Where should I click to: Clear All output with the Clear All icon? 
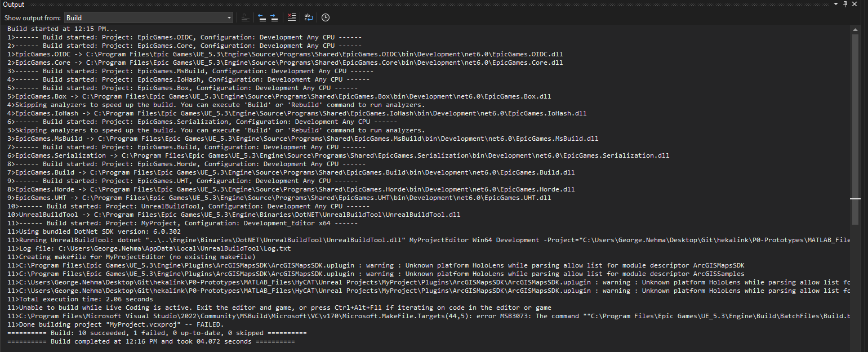pyautogui.click(x=291, y=17)
